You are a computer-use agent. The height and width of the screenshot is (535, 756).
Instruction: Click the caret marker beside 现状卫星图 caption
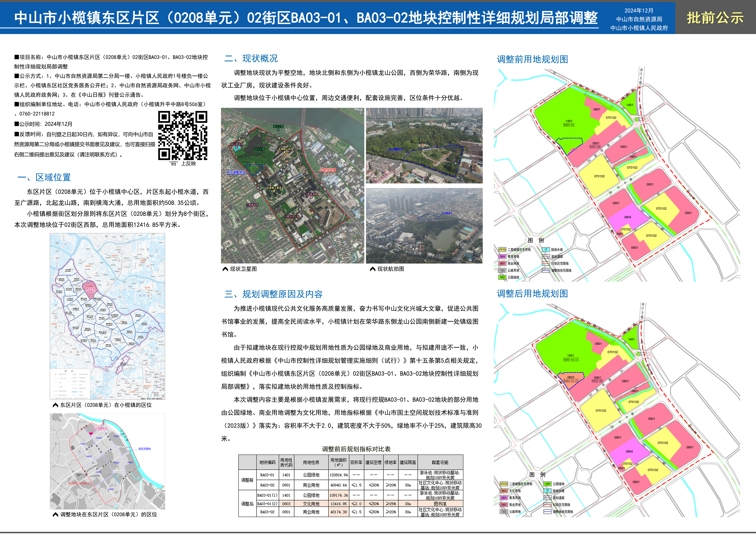point(225,269)
